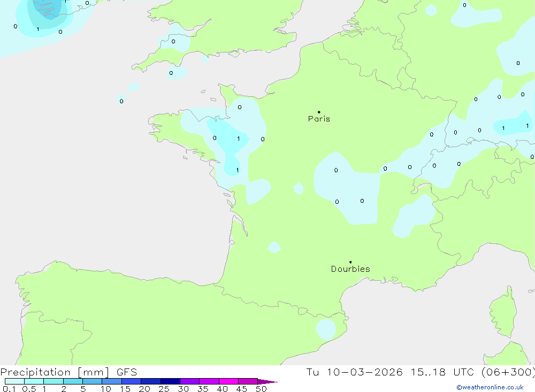
Task: Click the '20' legend scale value
Action: coord(144,389)
